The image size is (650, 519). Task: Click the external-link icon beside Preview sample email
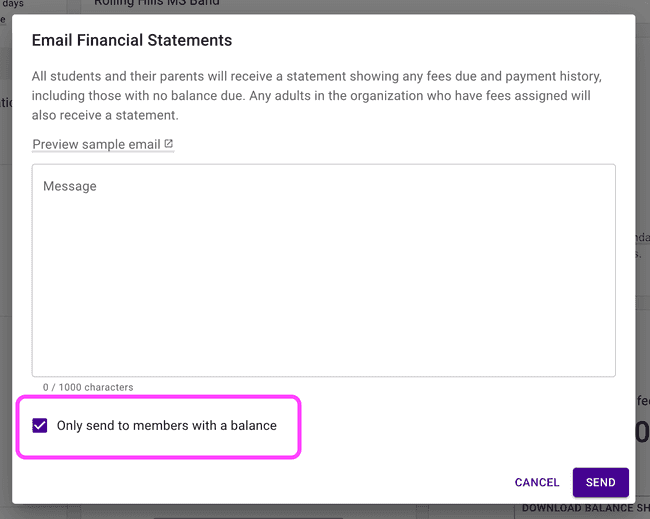(169, 144)
